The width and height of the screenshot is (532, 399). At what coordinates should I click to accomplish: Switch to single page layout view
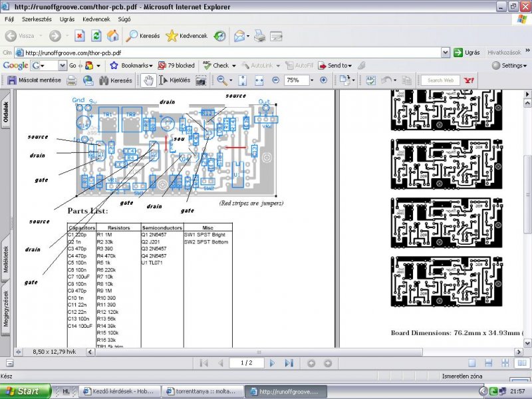(472, 363)
